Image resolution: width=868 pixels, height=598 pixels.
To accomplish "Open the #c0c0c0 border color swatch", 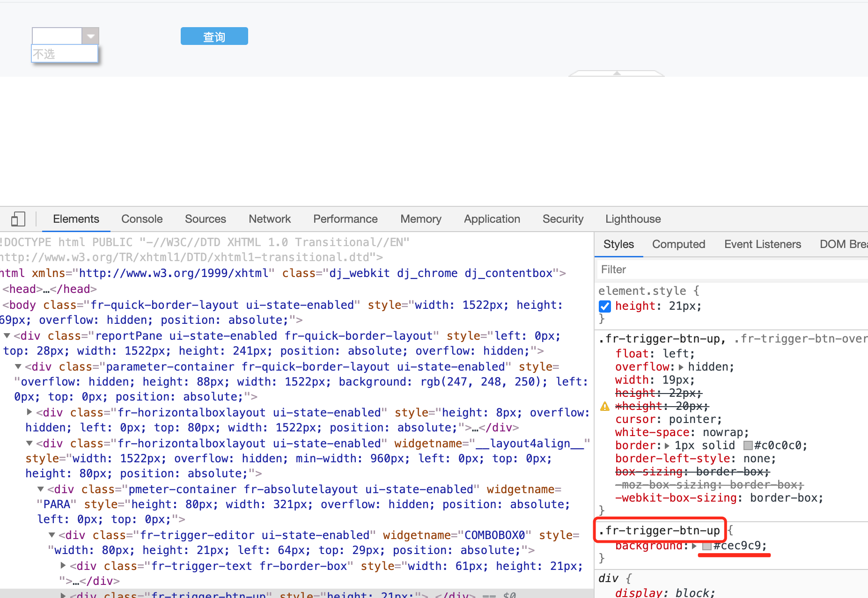I will [748, 445].
